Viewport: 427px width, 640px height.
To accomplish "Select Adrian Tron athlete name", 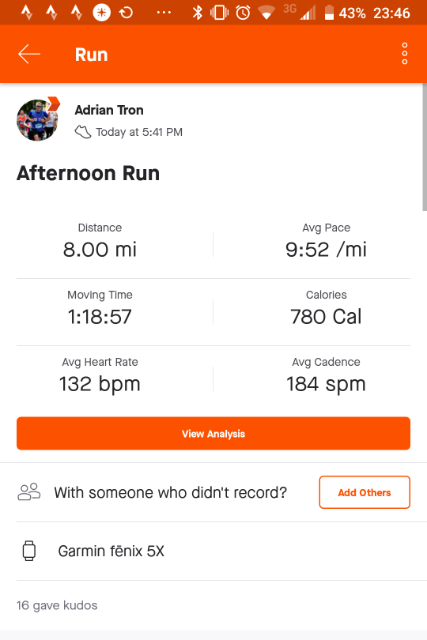I will [x=109, y=110].
